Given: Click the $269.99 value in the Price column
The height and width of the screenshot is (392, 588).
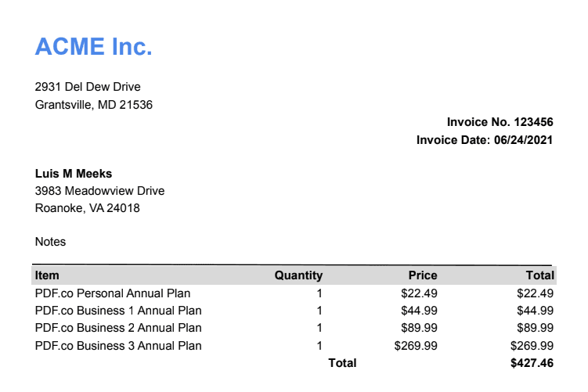Looking at the screenshot, I should [x=416, y=346].
